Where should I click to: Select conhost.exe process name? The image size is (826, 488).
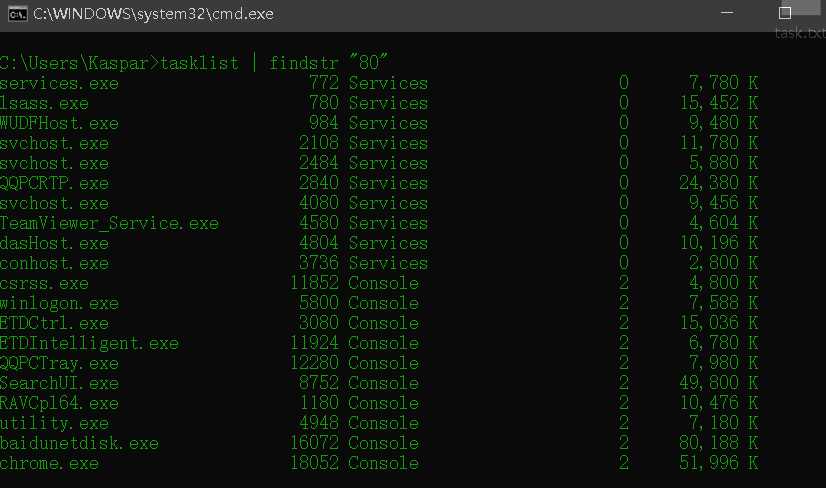[x=54, y=263]
